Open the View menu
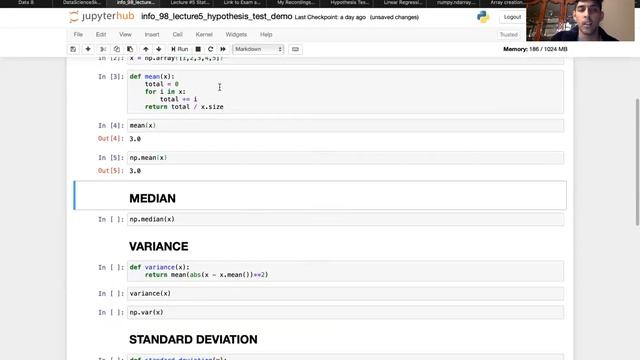The height and width of the screenshot is (360, 640). pos(125,35)
